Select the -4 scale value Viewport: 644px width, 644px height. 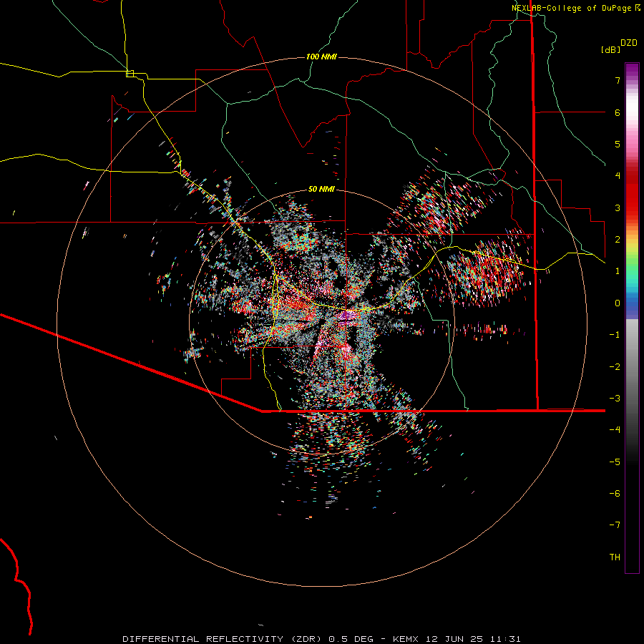(615, 430)
